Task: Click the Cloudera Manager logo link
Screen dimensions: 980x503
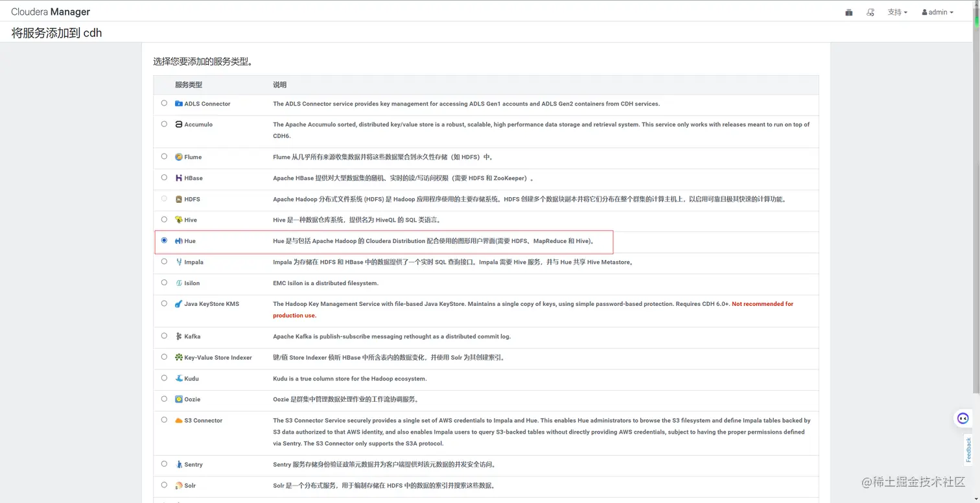Action: 51,12
